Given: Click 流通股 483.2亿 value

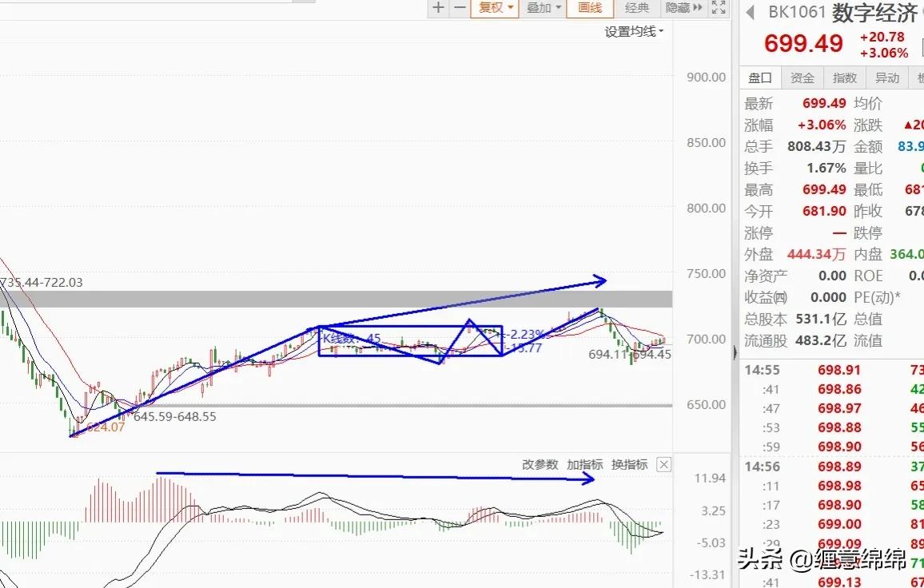Looking at the screenshot, I should pos(821,340).
